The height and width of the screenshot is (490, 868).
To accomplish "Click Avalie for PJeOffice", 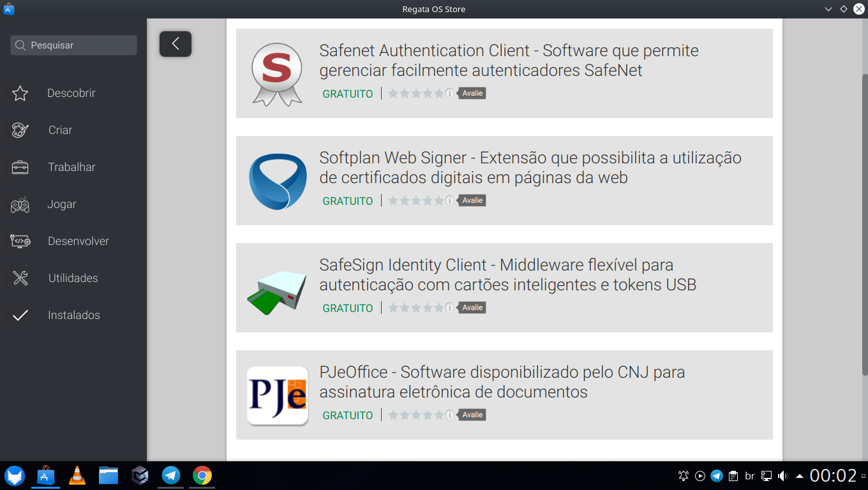I will [472, 414].
